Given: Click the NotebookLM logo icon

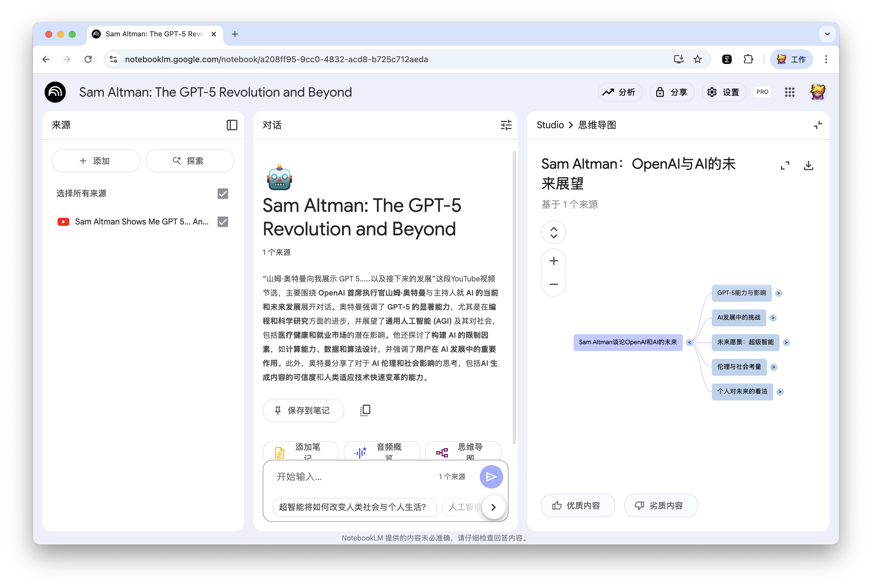Looking at the screenshot, I should pyautogui.click(x=55, y=92).
